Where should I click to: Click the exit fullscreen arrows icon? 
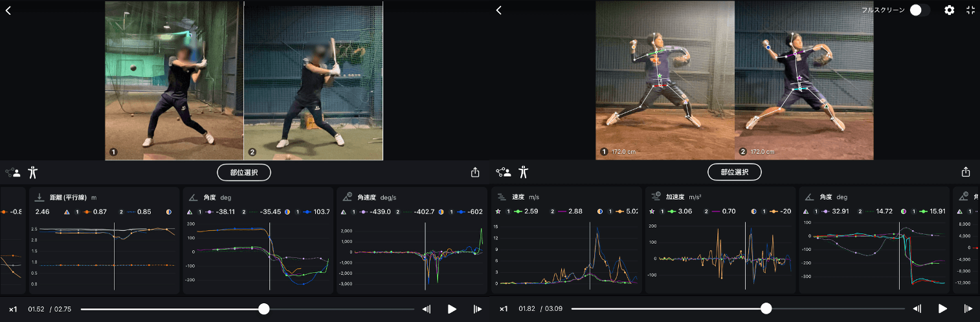tap(970, 10)
